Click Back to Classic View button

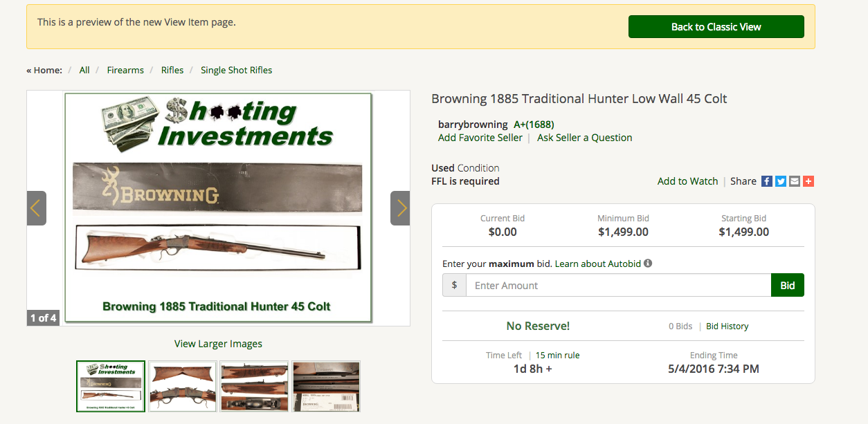(716, 27)
